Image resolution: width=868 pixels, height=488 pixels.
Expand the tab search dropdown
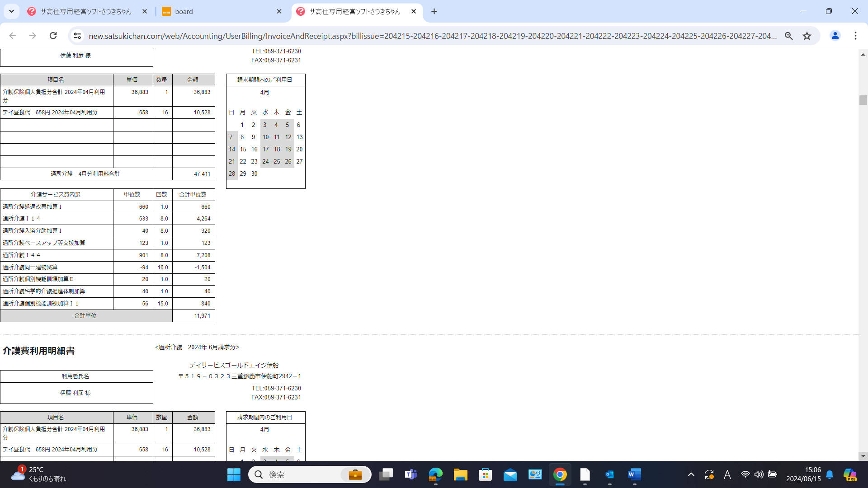coord(11,11)
